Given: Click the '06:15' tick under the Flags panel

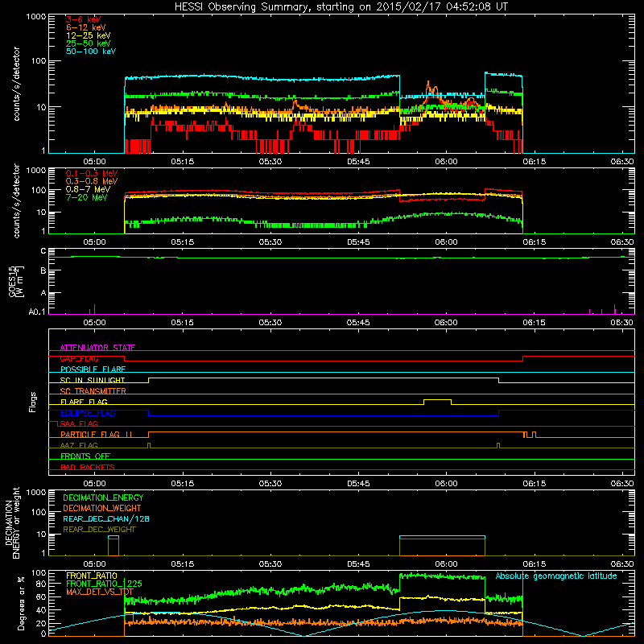Looking at the screenshot, I should pyautogui.click(x=534, y=484).
